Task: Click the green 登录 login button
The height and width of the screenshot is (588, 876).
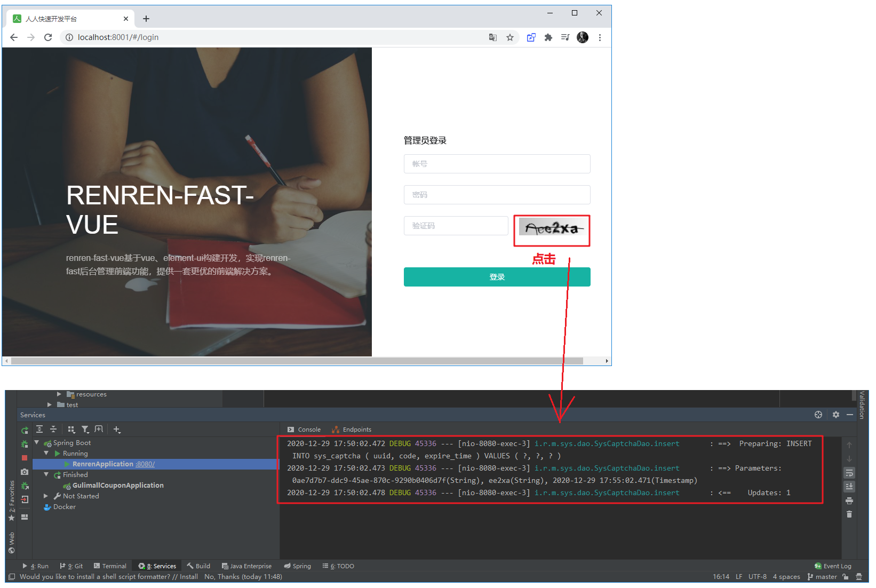Action: pyautogui.click(x=497, y=277)
